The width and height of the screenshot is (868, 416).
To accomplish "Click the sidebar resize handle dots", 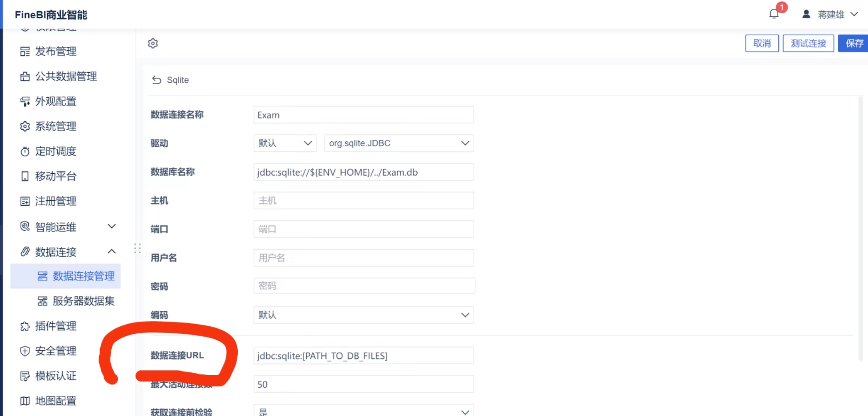I will pyautogui.click(x=137, y=249).
